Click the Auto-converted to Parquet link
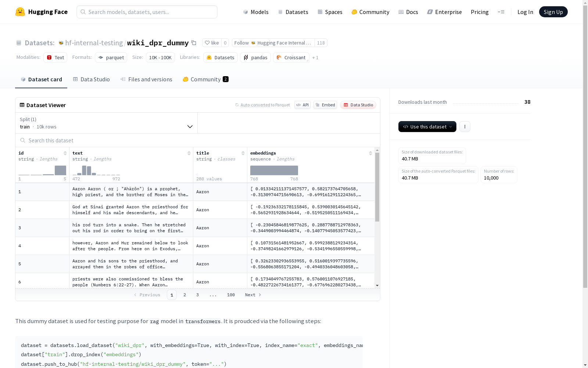This screenshot has width=588, height=368. click(x=255, y=105)
